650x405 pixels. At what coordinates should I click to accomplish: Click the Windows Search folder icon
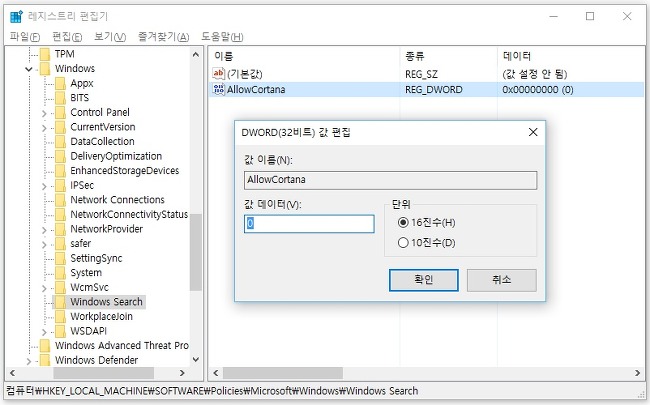[61, 302]
